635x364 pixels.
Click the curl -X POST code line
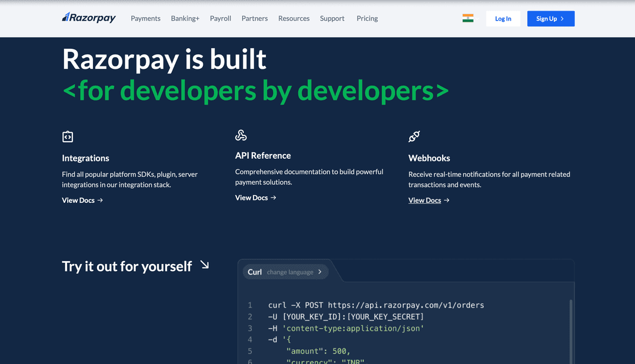376,305
